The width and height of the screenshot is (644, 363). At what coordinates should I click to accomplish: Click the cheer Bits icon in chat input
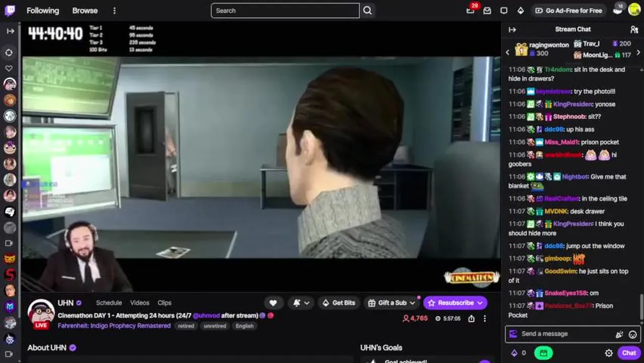point(619,334)
